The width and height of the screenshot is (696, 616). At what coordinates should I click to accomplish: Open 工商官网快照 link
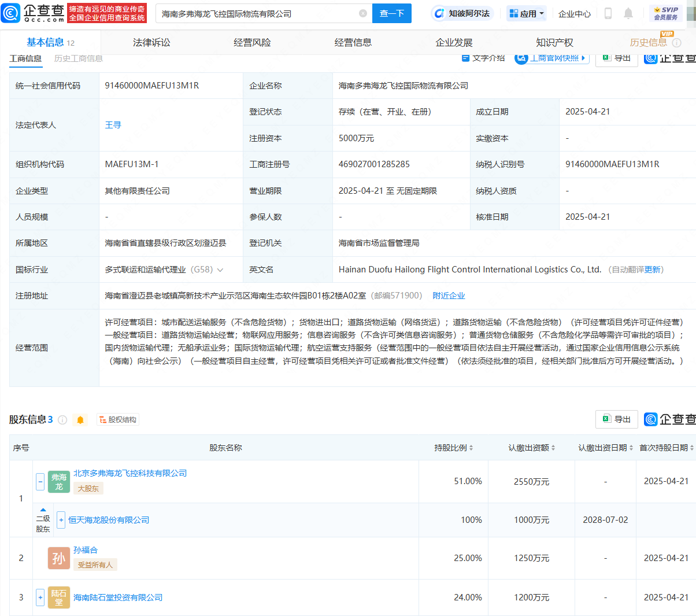pos(551,58)
